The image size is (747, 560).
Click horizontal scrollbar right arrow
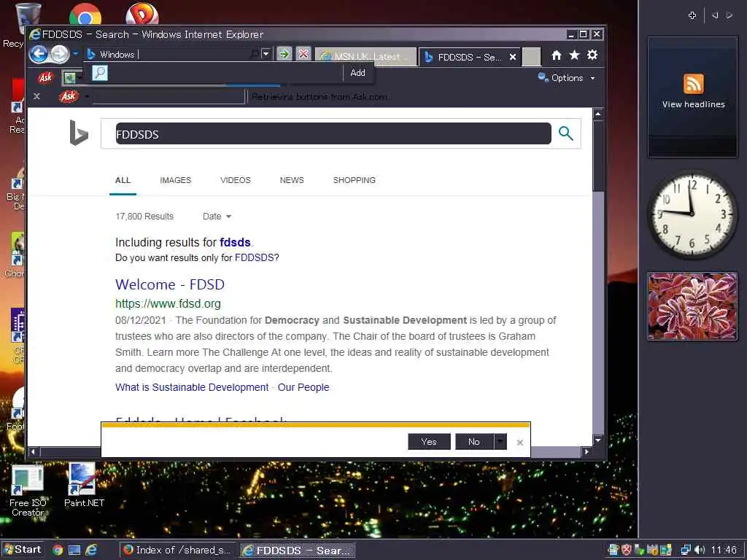click(x=587, y=451)
